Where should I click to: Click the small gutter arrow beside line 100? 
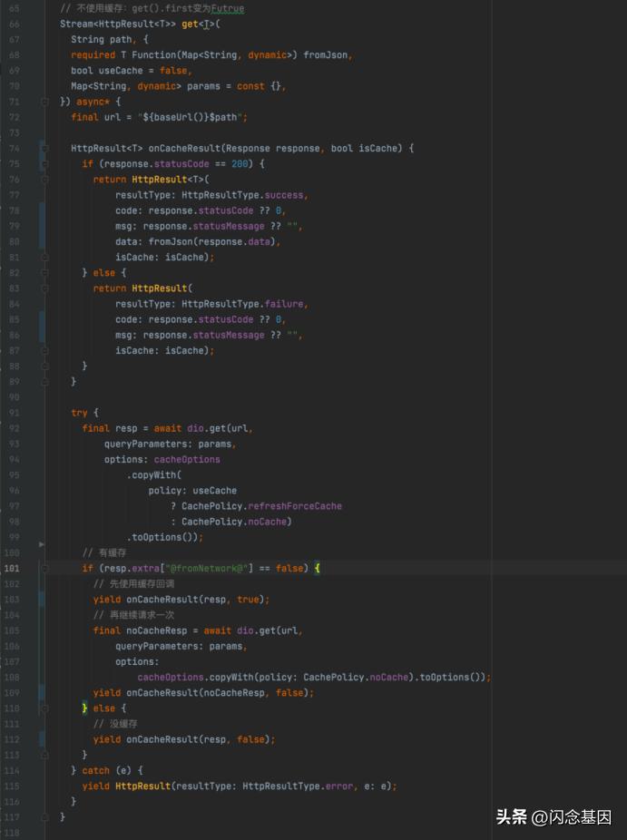click(x=42, y=544)
